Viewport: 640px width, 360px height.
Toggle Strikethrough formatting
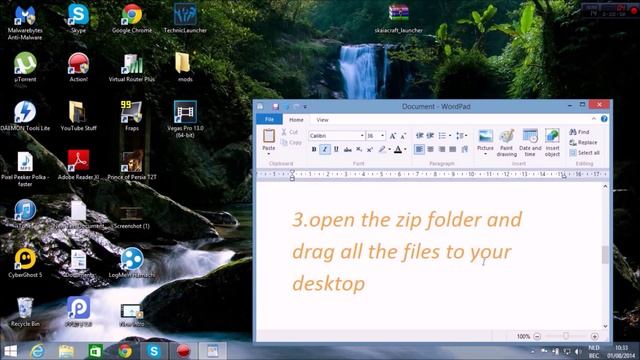(x=347, y=149)
